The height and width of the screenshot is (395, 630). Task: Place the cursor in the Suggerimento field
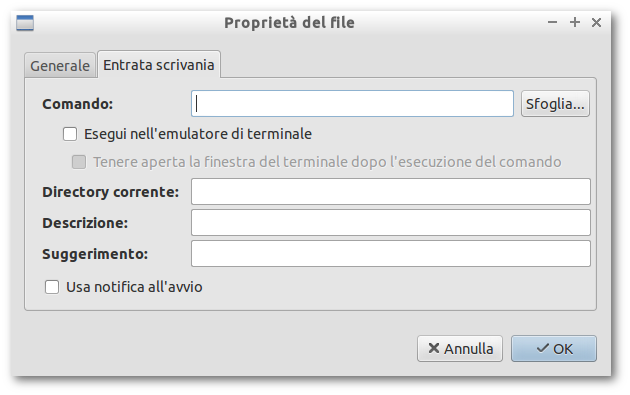point(391,254)
